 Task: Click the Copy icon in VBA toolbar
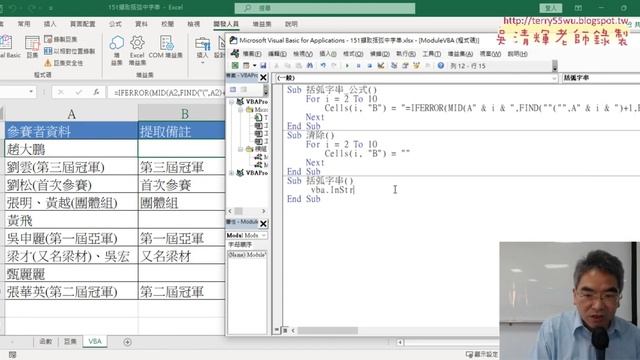(287, 66)
